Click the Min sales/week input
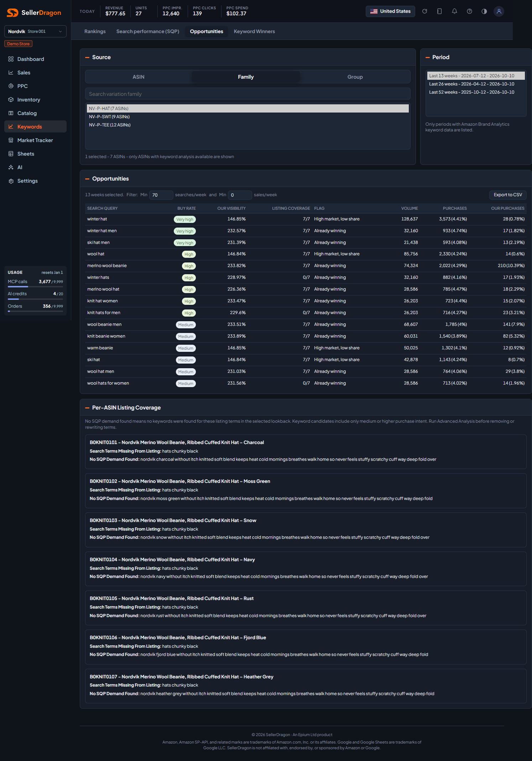Viewport: 532px width, 761px height. tap(240, 195)
